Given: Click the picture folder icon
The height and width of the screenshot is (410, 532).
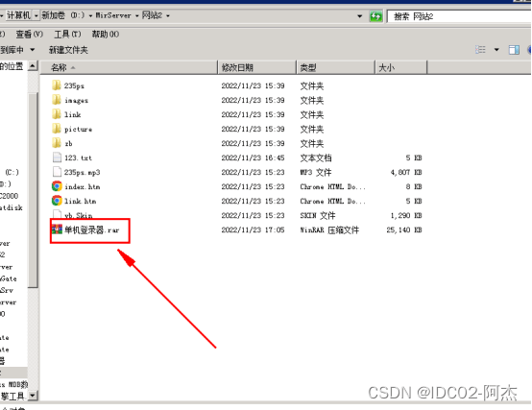Looking at the screenshot, I should pos(57,129).
